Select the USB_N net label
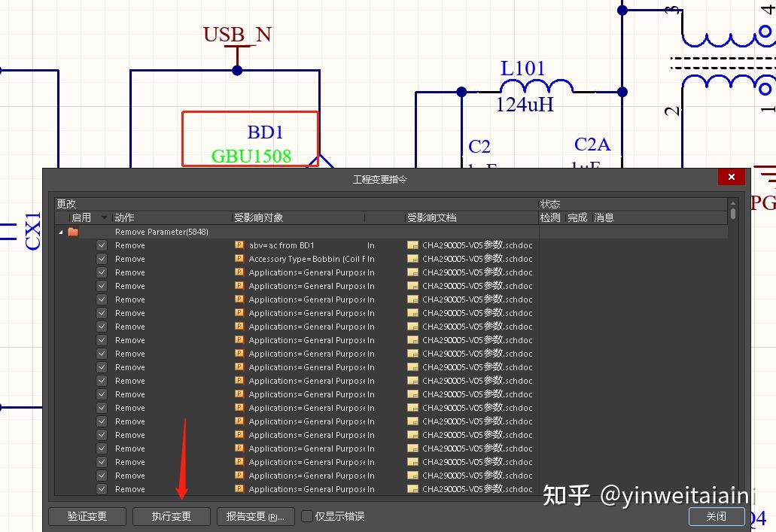 click(x=237, y=34)
